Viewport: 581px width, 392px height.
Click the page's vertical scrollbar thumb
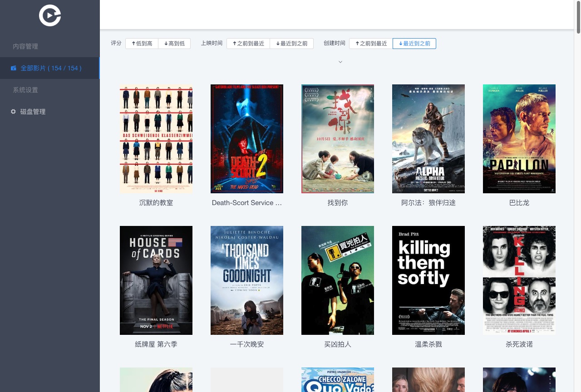(578, 17)
